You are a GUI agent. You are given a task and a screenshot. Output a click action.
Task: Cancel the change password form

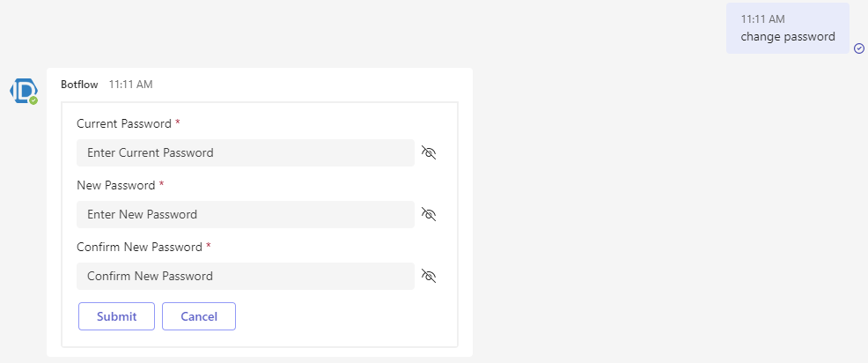coord(199,316)
